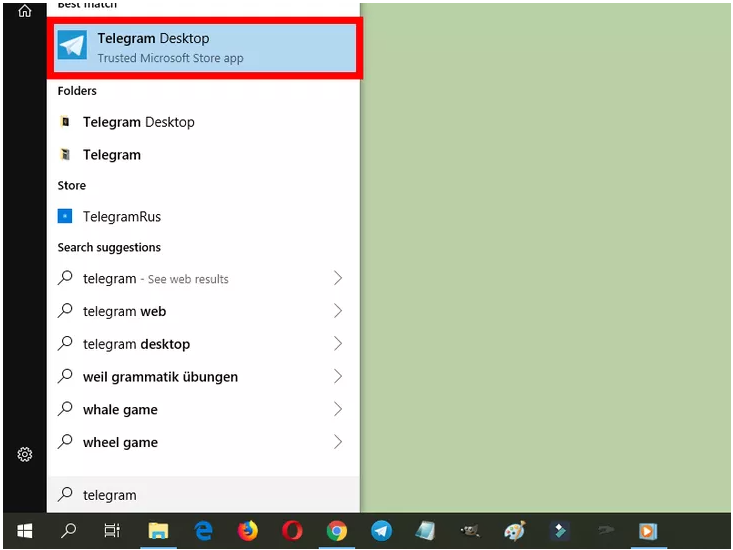Open the Telegram folder result
733x550 pixels.
click(x=111, y=155)
